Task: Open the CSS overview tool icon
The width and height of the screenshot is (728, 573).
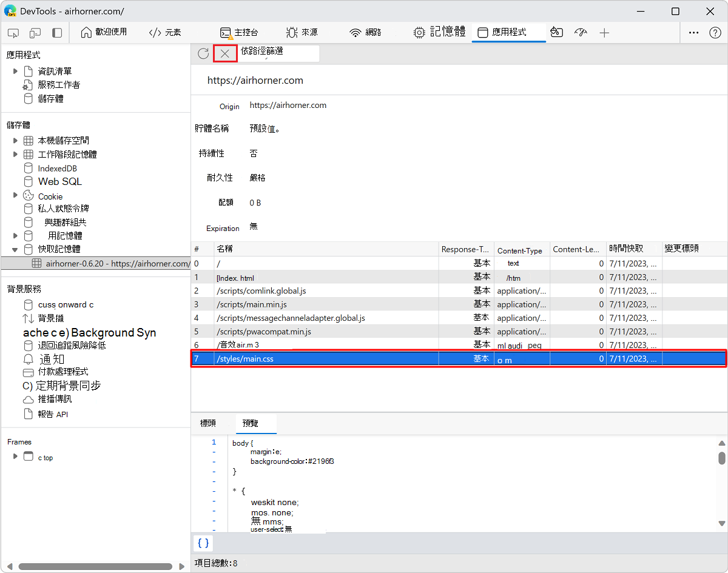Action: tap(557, 33)
